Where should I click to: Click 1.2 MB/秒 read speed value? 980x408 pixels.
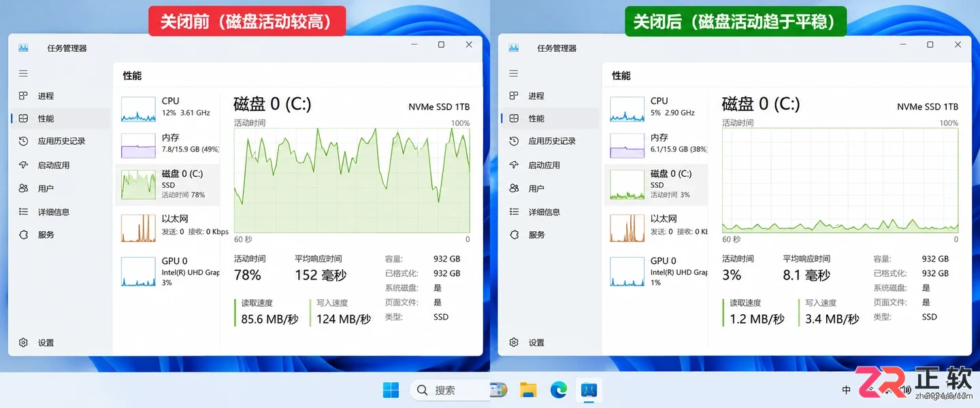(757, 319)
